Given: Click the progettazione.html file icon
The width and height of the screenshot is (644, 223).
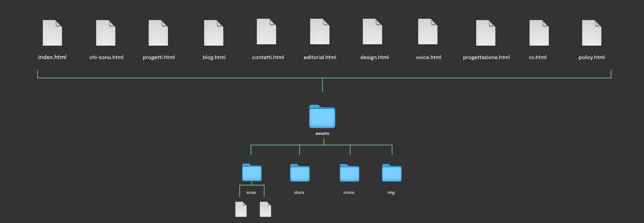Looking at the screenshot, I should tap(486, 33).
